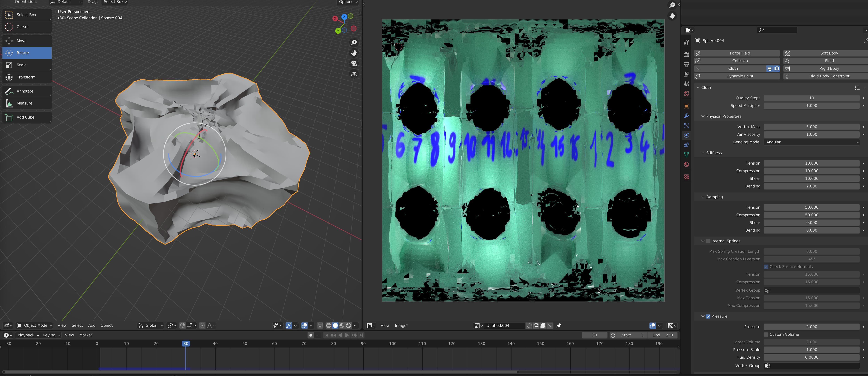Add Force Field physics
This screenshot has width=868, height=376.
pos(737,53)
